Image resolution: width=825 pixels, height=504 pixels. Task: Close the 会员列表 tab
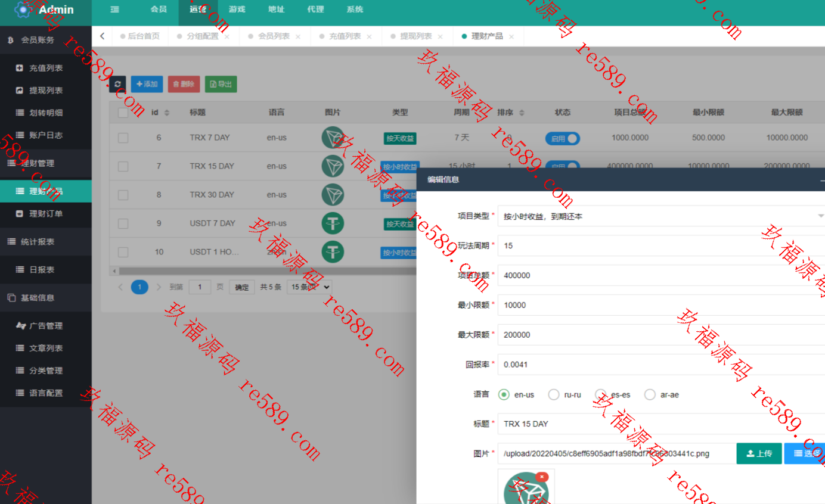pyautogui.click(x=298, y=36)
